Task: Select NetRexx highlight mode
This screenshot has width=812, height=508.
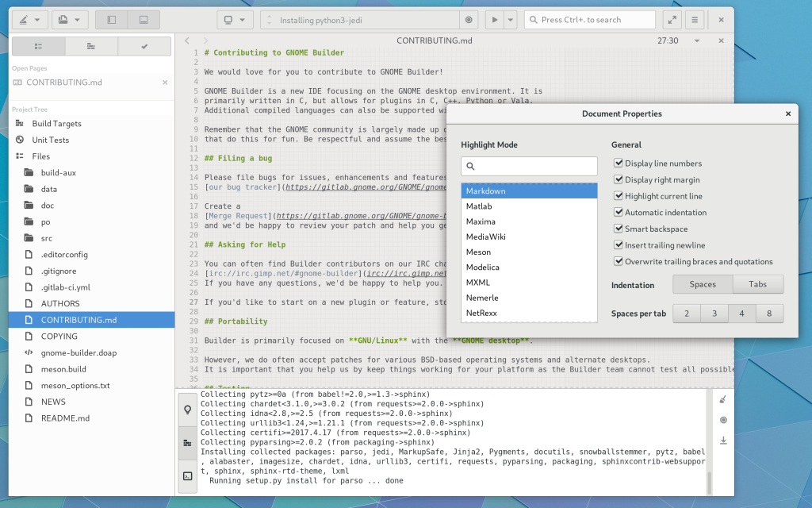Action: pos(529,313)
